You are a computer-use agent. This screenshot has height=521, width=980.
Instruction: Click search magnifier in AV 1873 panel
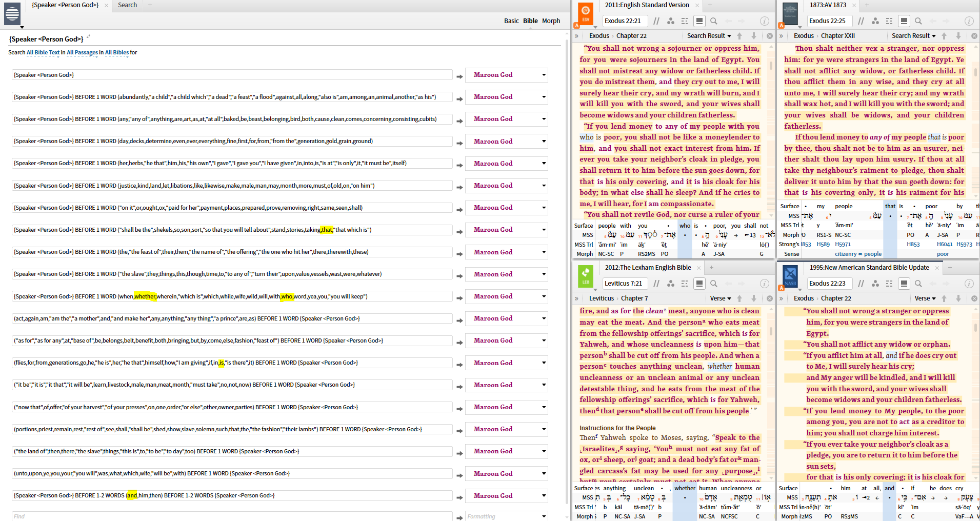pos(918,21)
